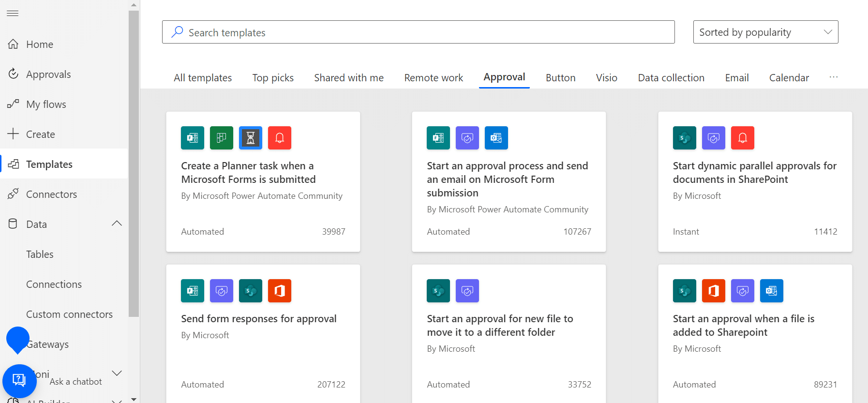Screen dimensions: 868x403
Task: Click Office 365 icon on Sharepoint file card
Action: pos(714,291)
